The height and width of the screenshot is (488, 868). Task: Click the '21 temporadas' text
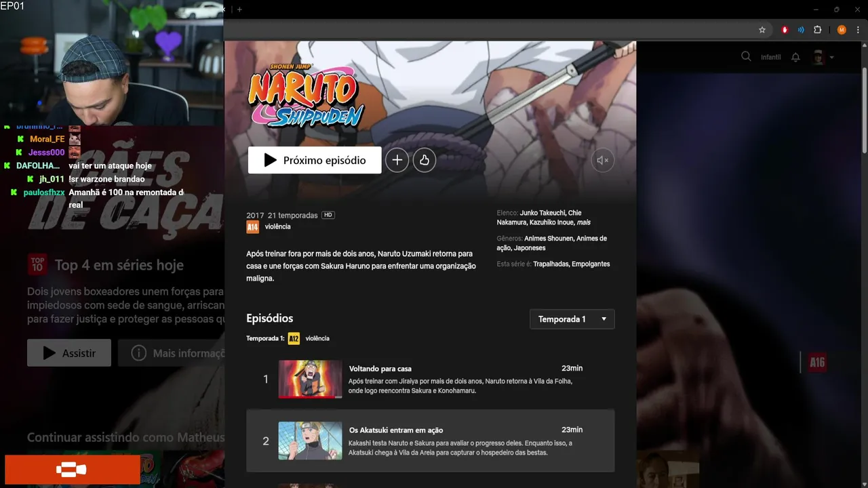pos(293,216)
